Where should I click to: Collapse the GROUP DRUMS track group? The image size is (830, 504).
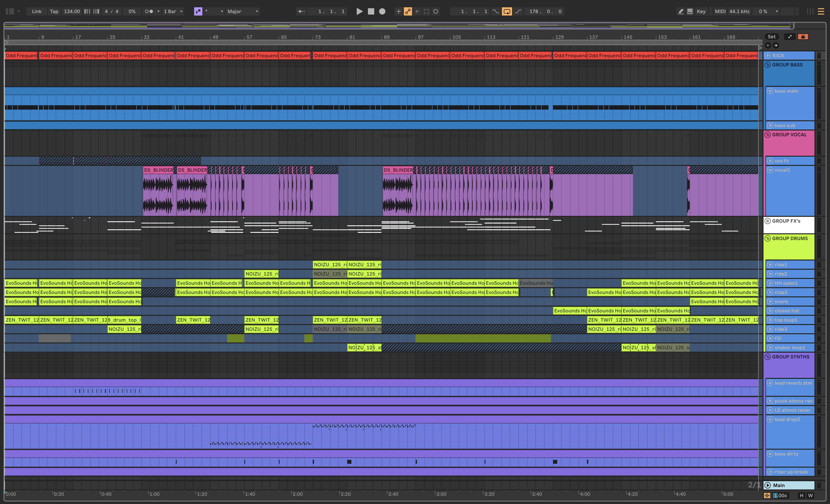[x=768, y=238]
